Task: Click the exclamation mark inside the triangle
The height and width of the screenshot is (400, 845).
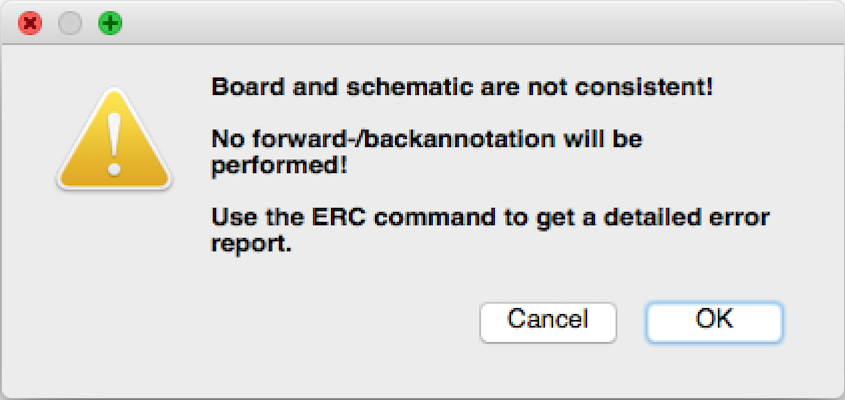Action: (x=114, y=144)
